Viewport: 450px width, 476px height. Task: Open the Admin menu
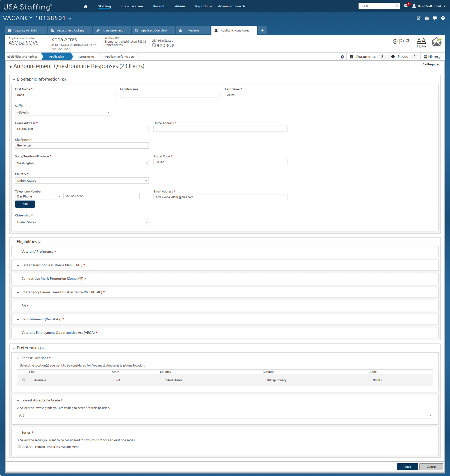click(180, 6)
